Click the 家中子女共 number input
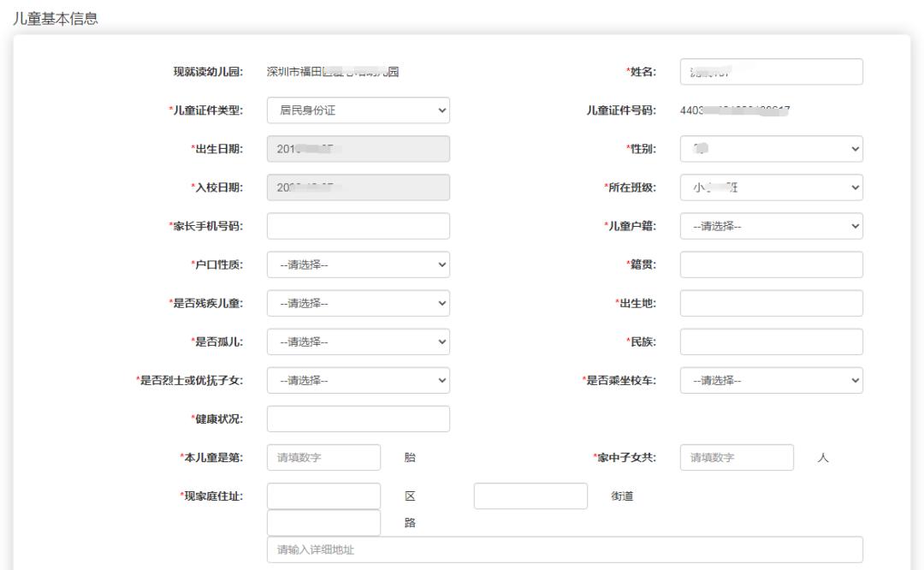Image resolution: width=924 pixels, height=570 pixels. coord(734,458)
